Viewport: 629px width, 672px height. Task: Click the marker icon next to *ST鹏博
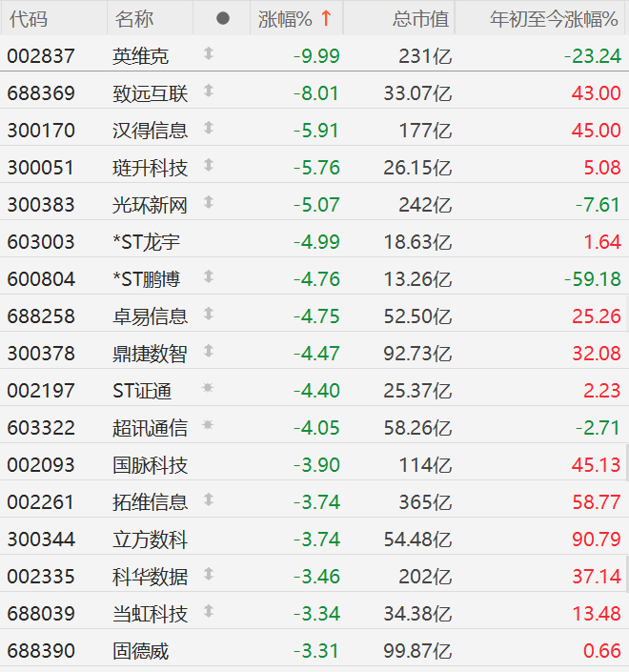(x=209, y=276)
